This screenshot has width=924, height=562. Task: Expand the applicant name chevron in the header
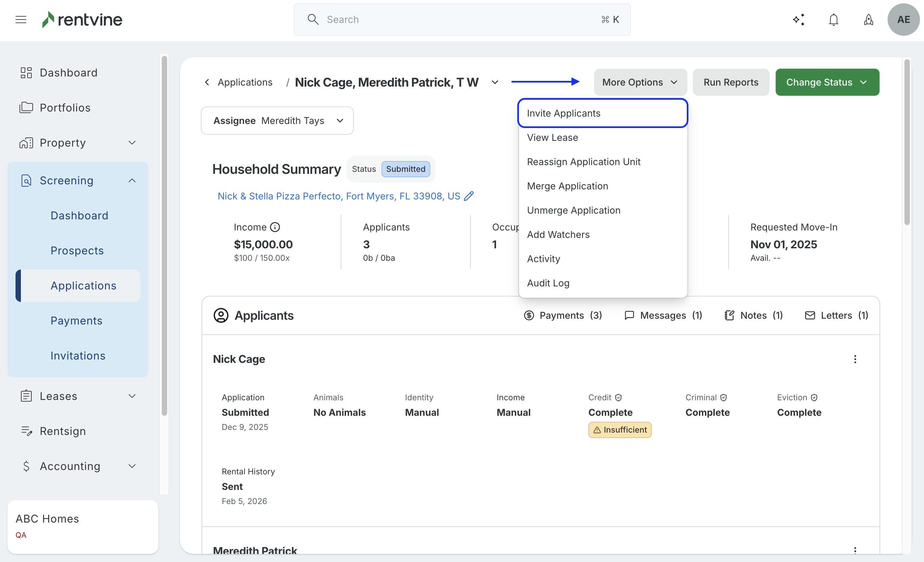[495, 82]
